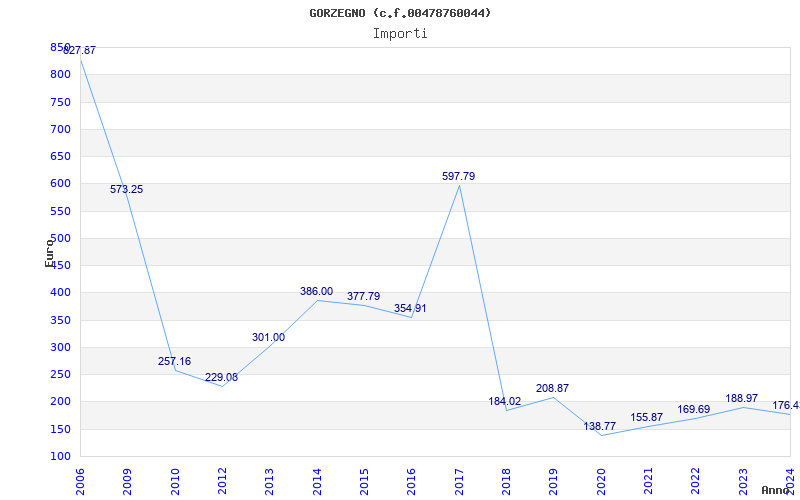
Task: Click the 100 y-axis tick label
Action: point(60,456)
